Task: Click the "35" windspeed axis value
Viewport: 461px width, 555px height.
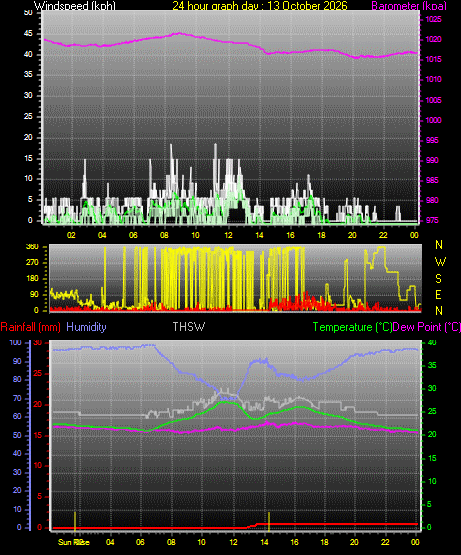Action: tap(28, 74)
